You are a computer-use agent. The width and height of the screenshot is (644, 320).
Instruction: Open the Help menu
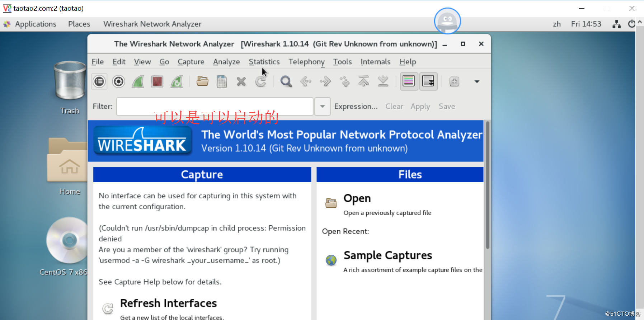coord(408,62)
